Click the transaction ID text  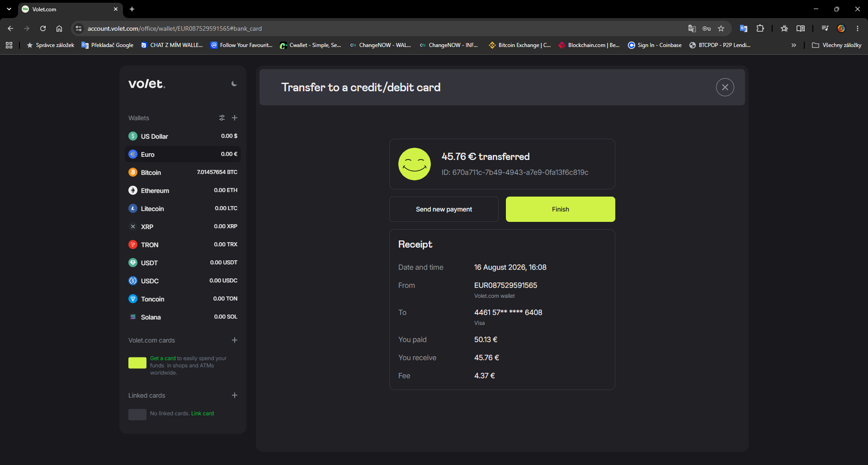click(515, 172)
